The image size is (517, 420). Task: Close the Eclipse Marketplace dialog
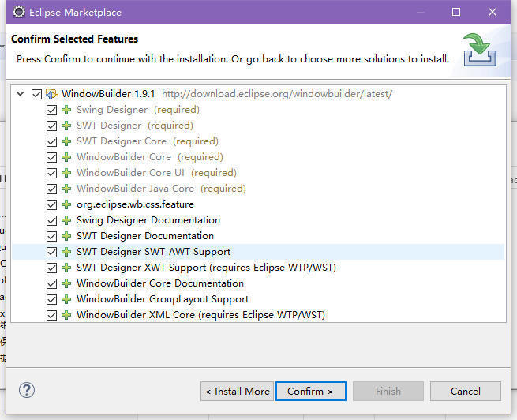click(x=493, y=12)
